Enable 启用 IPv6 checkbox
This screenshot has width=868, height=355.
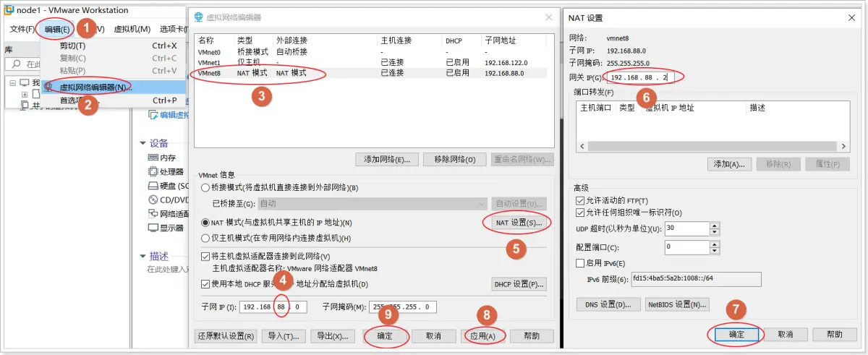[x=579, y=263]
